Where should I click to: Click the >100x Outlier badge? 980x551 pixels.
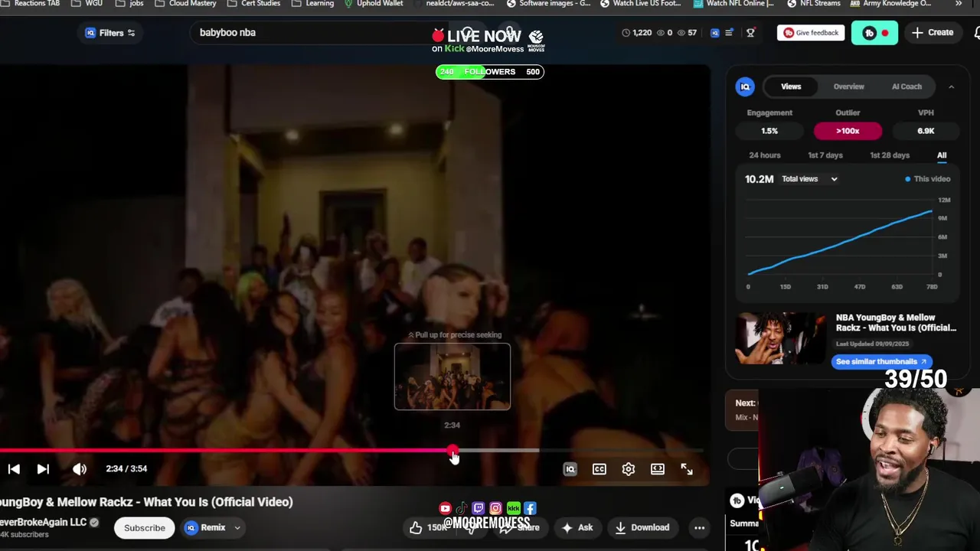848,131
